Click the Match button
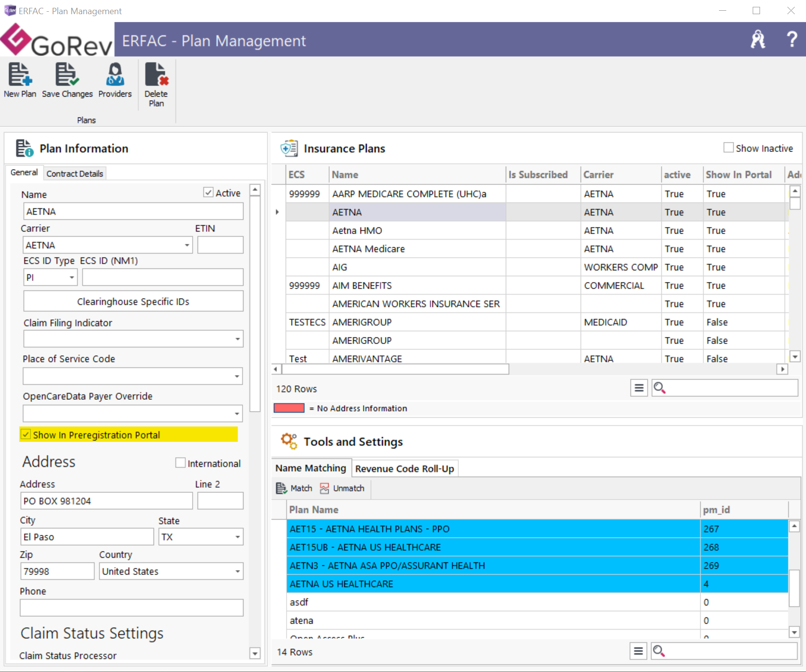Viewport: 806px width, 672px height. (x=294, y=488)
